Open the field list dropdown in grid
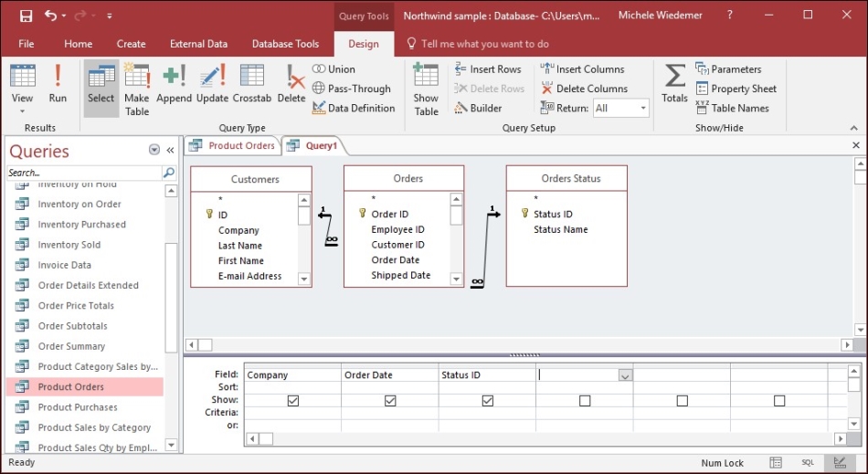Screen dimensions: 868x474 click(x=625, y=375)
